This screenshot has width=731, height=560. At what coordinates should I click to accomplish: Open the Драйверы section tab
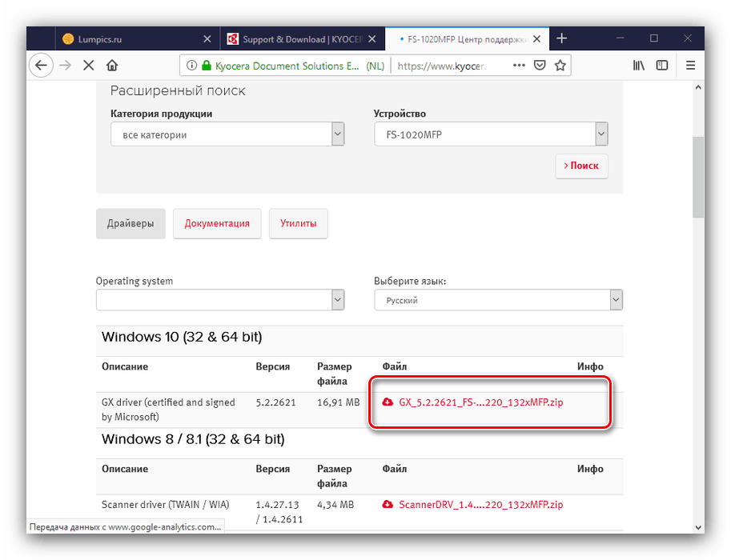[x=131, y=224]
